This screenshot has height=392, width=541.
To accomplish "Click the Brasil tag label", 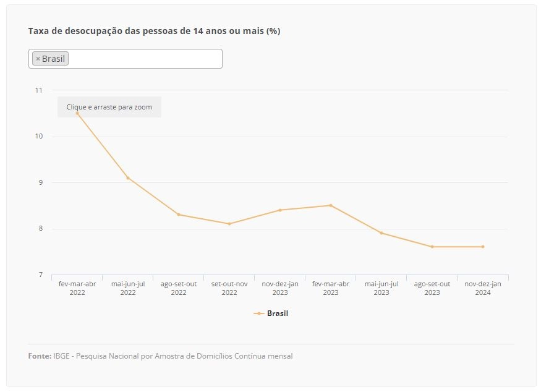I will (x=53, y=59).
